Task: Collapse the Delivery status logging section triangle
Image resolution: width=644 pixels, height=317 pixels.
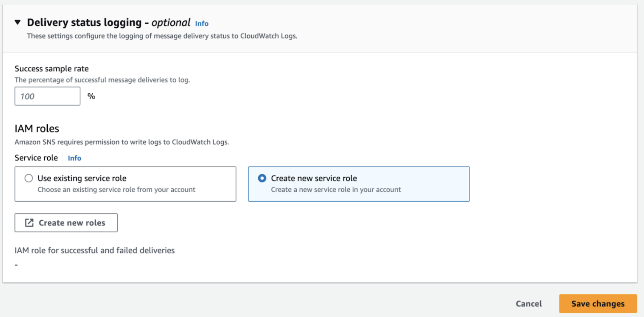Action: click(18, 22)
